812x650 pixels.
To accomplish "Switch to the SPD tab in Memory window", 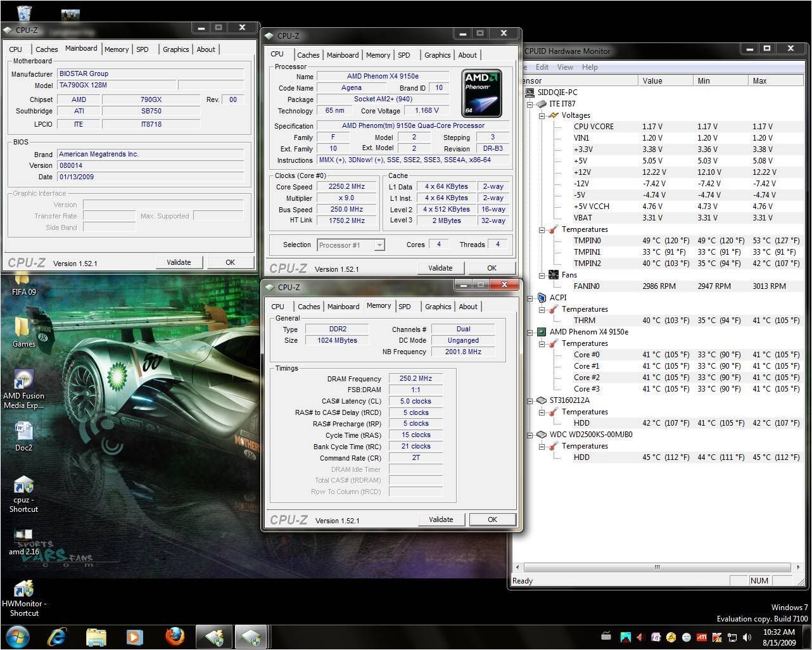I will pyautogui.click(x=404, y=307).
